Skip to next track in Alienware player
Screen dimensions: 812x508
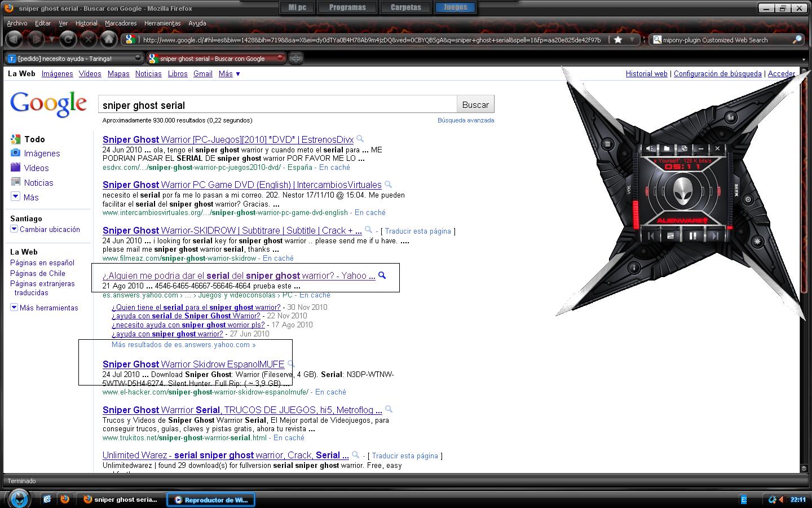[714, 236]
